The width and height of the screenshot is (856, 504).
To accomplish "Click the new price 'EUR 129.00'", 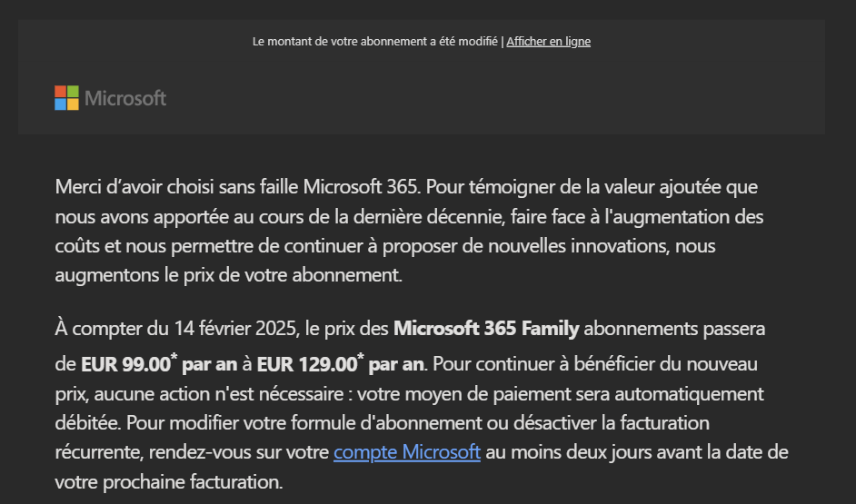I will coord(306,365).
